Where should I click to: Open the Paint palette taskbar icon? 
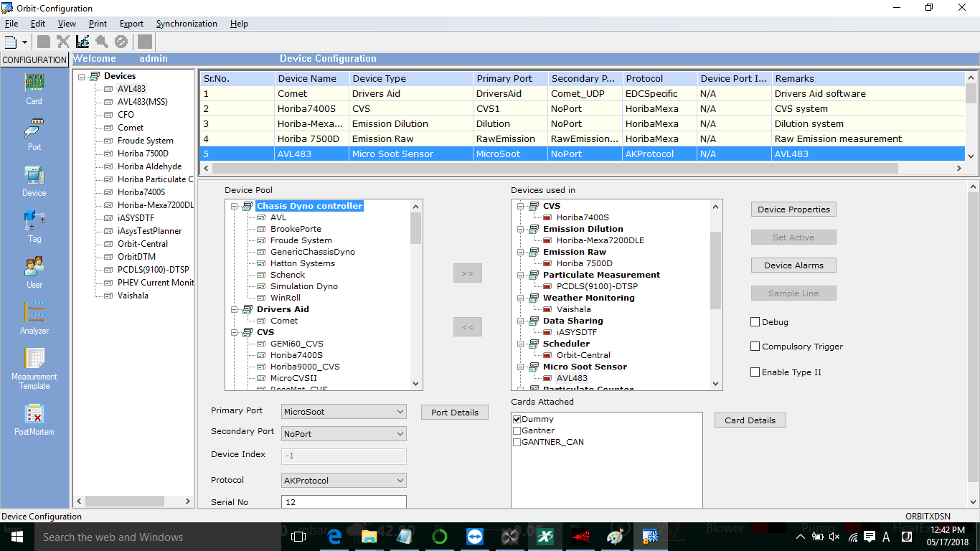615,537
